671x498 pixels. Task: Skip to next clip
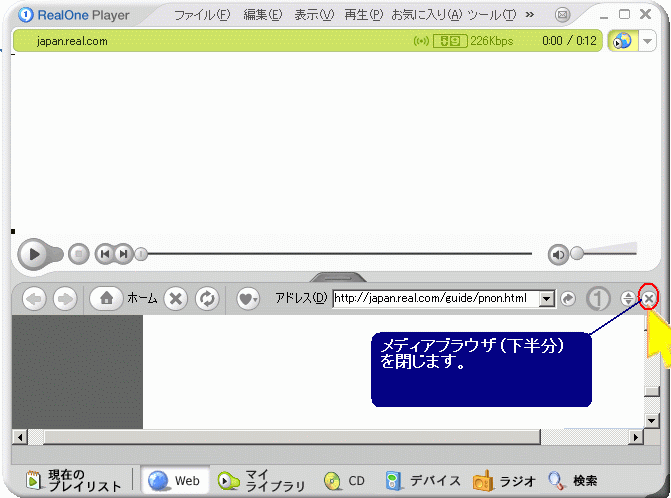click(x=124, y=254)
